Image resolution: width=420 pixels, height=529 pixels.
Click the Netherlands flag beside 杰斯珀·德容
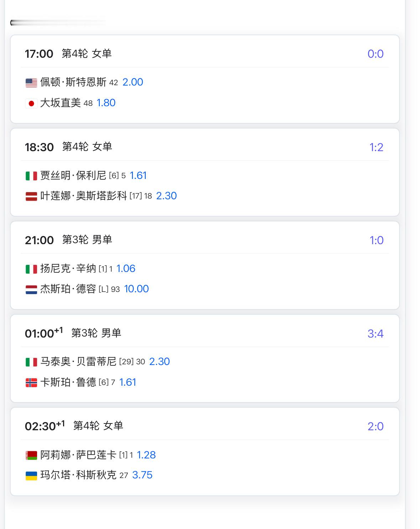click(31, 289)
